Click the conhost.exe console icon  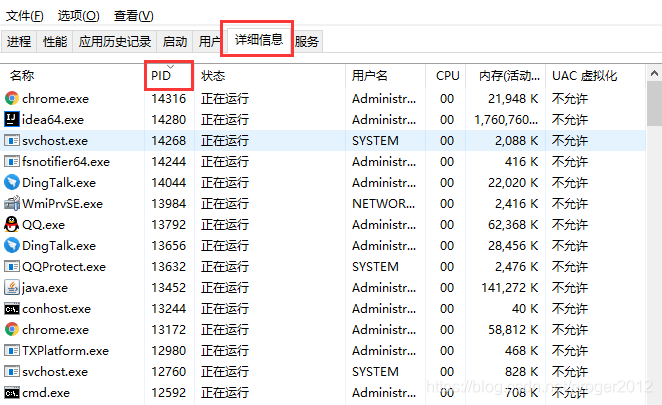tap(12, 309)
